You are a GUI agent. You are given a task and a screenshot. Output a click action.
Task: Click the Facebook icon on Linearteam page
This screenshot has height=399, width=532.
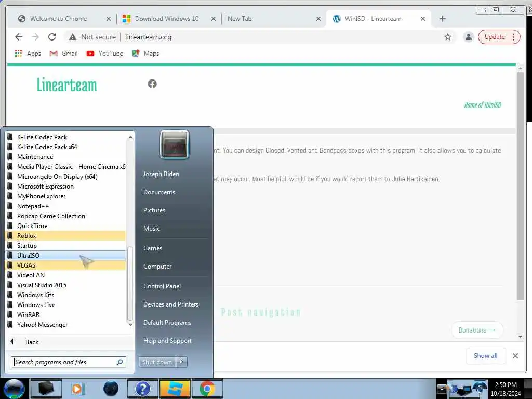tap(152, 84)
